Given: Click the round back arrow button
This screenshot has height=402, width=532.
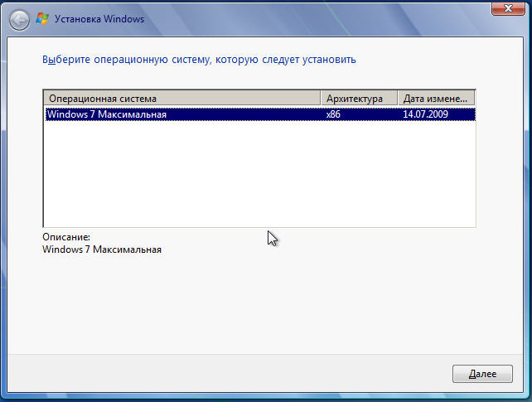Looking at the screenshot, I should [19, 20].
